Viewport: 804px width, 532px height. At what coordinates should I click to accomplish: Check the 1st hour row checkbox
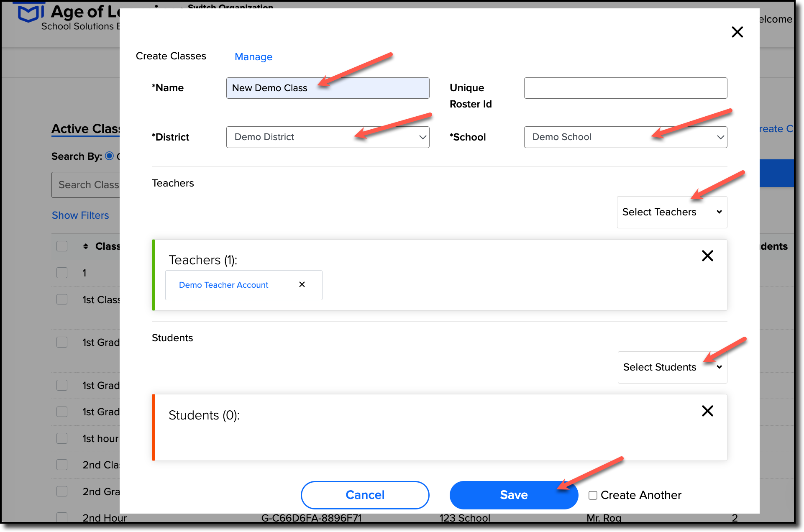[x=62, y=439]
